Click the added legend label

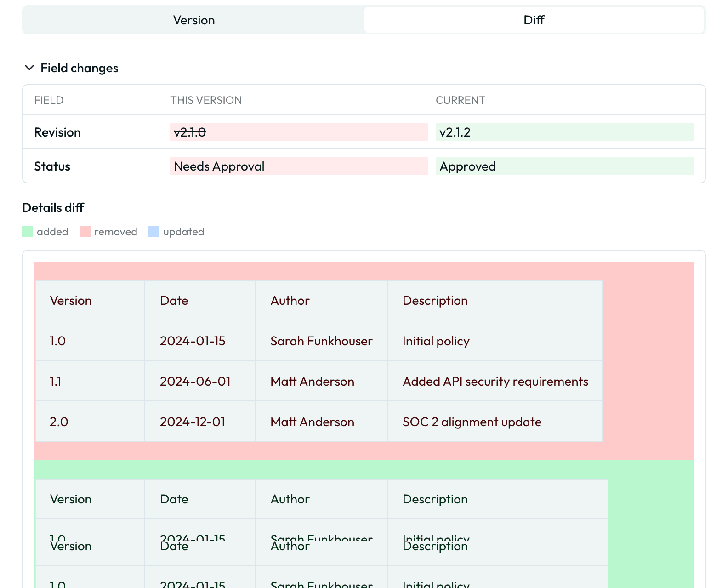point(52,232)
